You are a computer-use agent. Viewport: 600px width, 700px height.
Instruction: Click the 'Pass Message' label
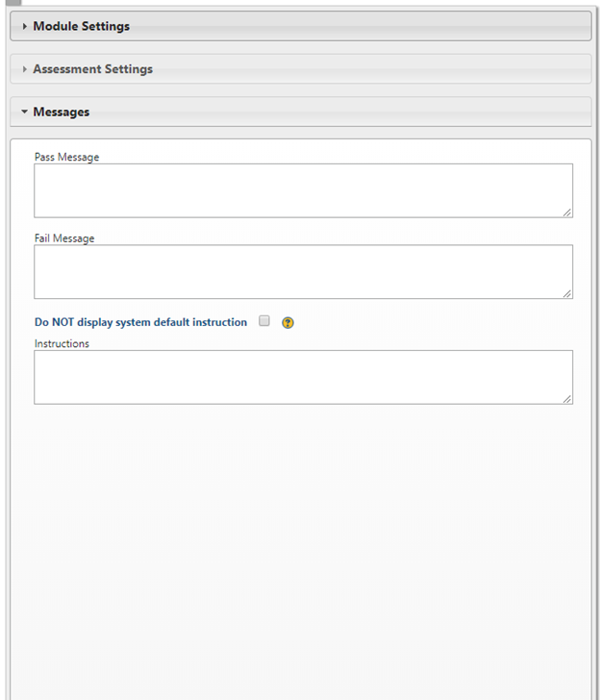[x=67, y=157]
